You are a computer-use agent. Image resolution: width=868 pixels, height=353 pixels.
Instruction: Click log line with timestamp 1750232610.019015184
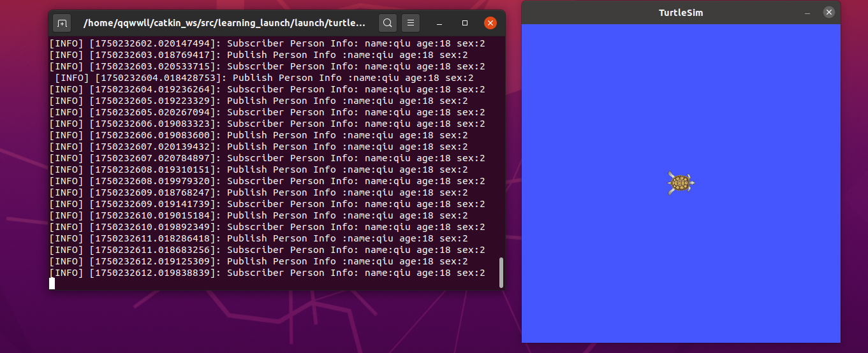pos(258,215)
